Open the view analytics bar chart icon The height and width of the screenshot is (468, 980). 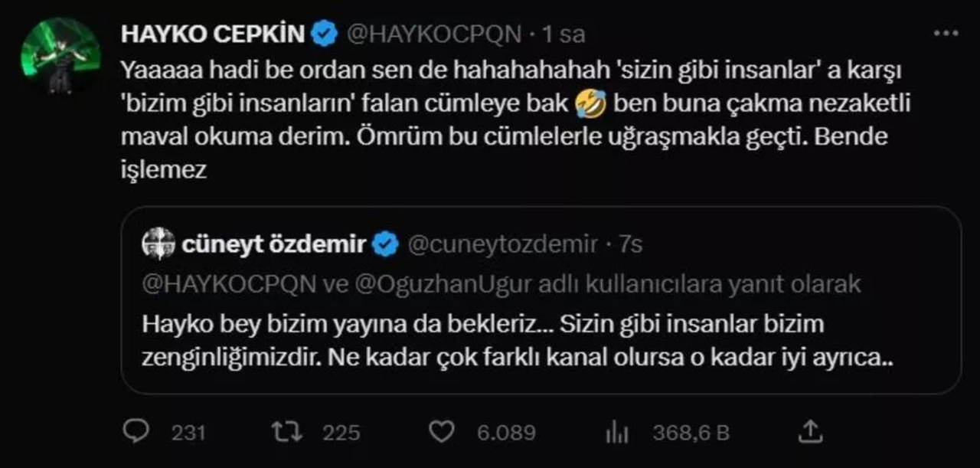click(x=616, y=433)
